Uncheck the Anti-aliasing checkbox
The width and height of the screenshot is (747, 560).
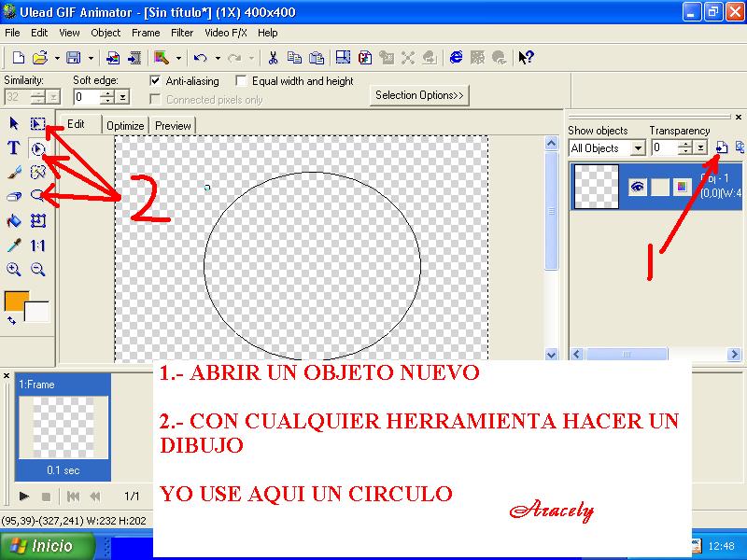point(155,80)
